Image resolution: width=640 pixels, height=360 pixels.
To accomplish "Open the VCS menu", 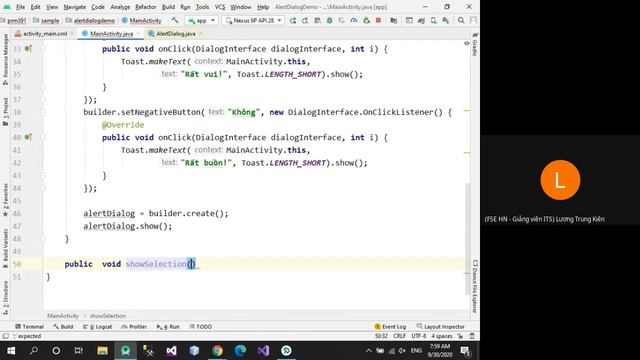I will click(x=220, y=7).
